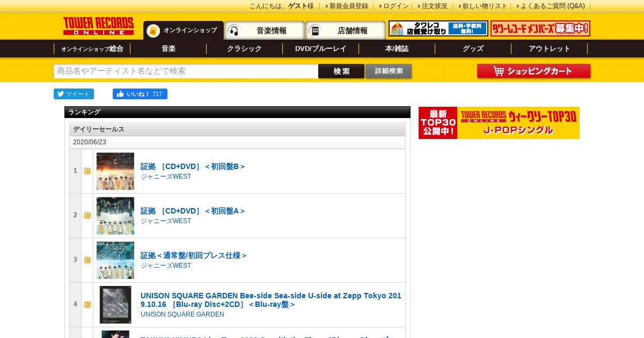Open 新規会員登録 link
The height and width of the screenshot is (338, 644).
[349, 6]
